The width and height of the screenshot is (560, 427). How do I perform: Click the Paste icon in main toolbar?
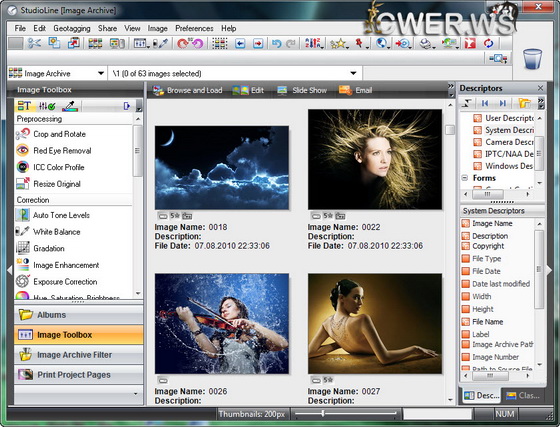(x=74, y=43)
